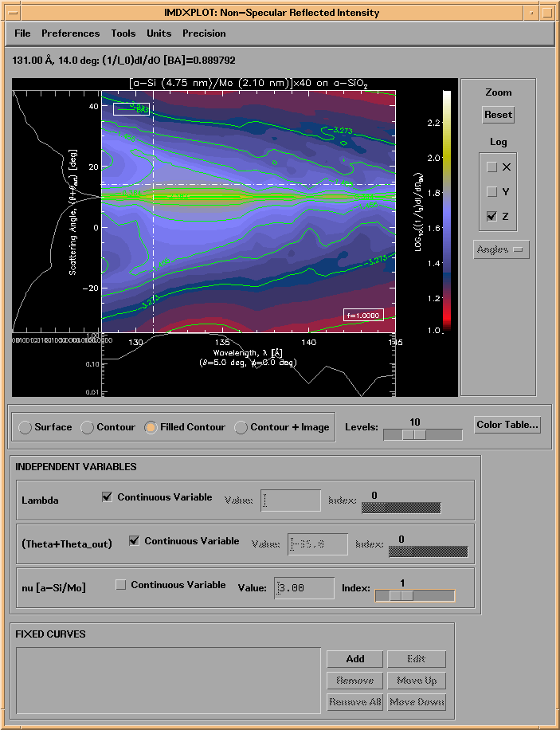Enable Log X axis checkbox
The width and height of the screenshot is (560, 730).
(x=491, y=167)
